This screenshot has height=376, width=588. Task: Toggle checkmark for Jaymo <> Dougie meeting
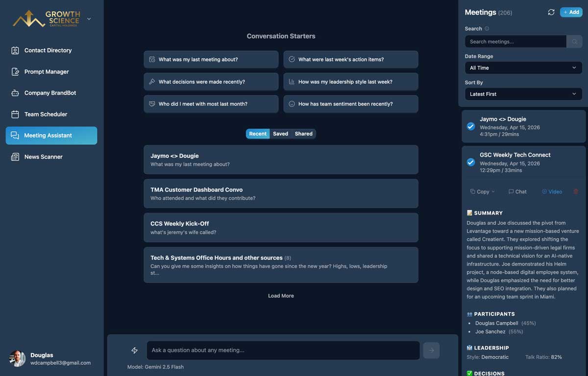point(471,126)
